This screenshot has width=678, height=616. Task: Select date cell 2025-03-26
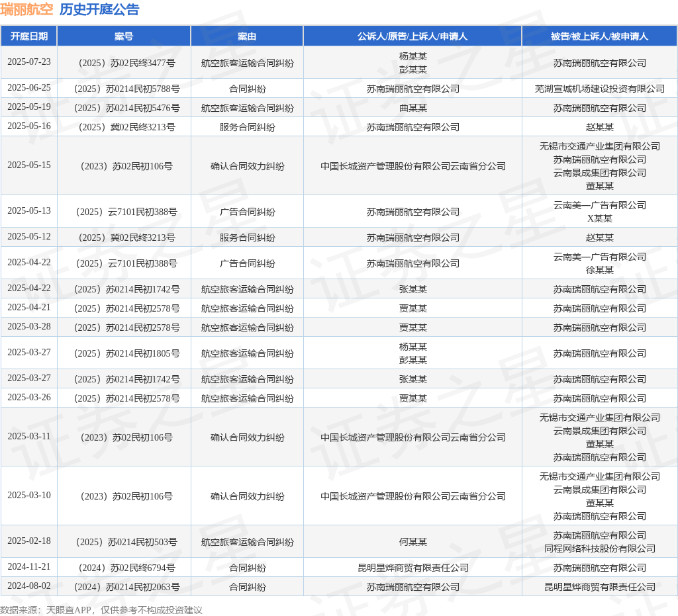point(29,397)
